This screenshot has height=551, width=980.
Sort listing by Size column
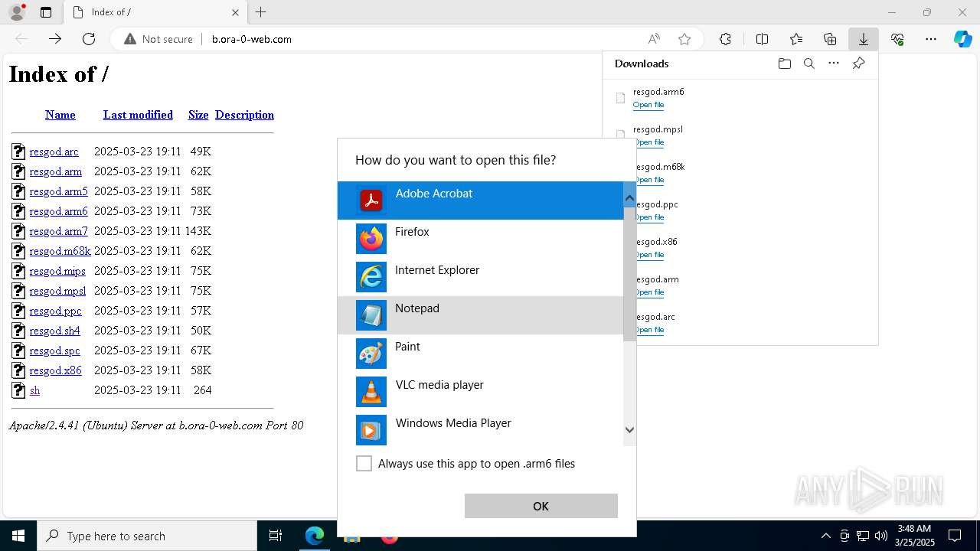[x=198, y=115]
